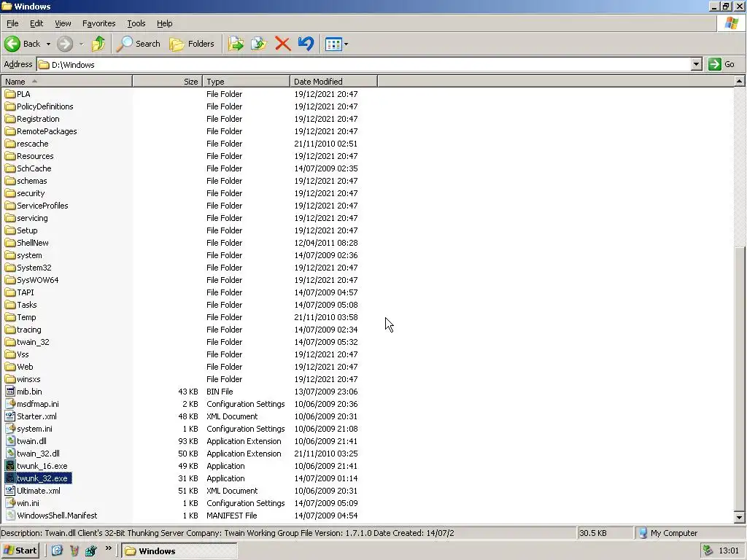Click the Forward arrow button

(65, 44)
